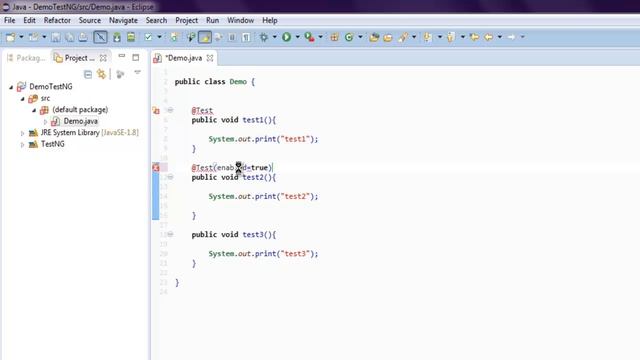Viewport: 640px width, 360px height.
Task: Click the Last Edit Location arrow icon
Action: [474, 37]
